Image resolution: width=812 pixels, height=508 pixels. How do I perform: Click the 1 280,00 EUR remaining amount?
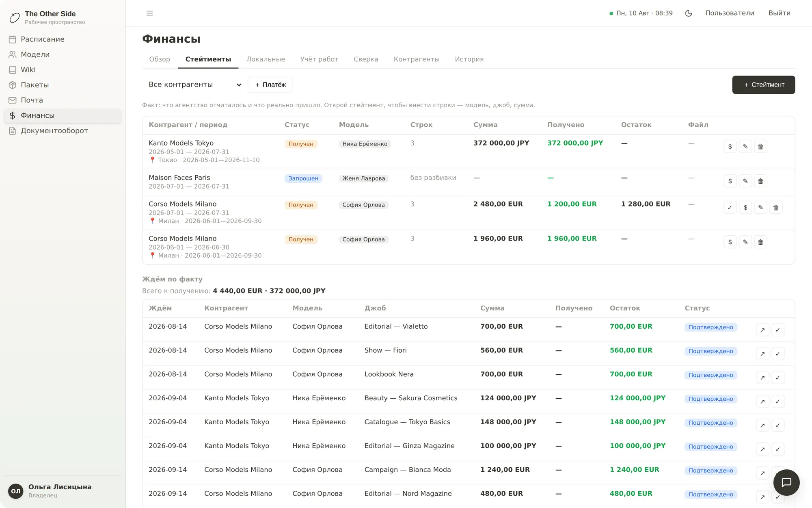point(646,204)
